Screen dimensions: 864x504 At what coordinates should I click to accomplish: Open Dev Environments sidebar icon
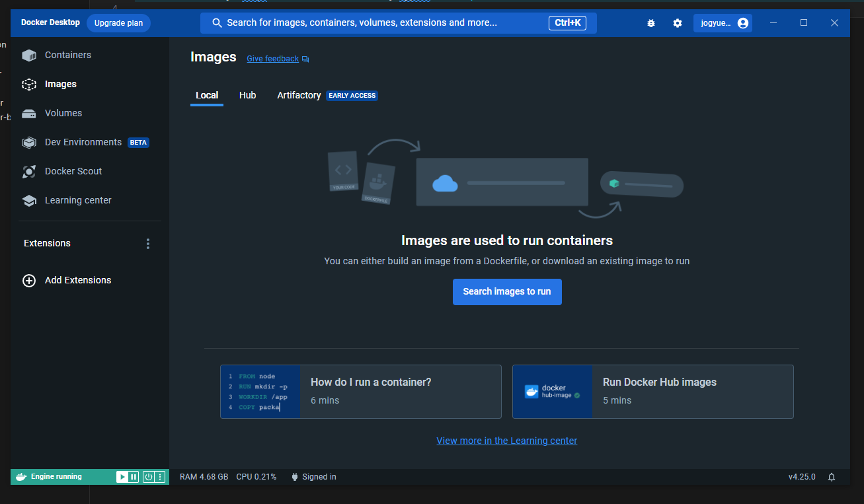(x=29, y=143)
